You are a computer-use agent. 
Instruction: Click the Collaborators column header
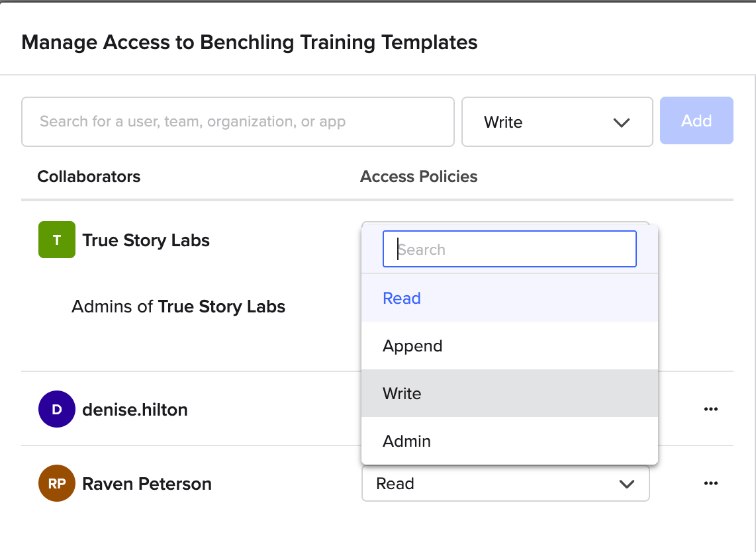(89, 177)
